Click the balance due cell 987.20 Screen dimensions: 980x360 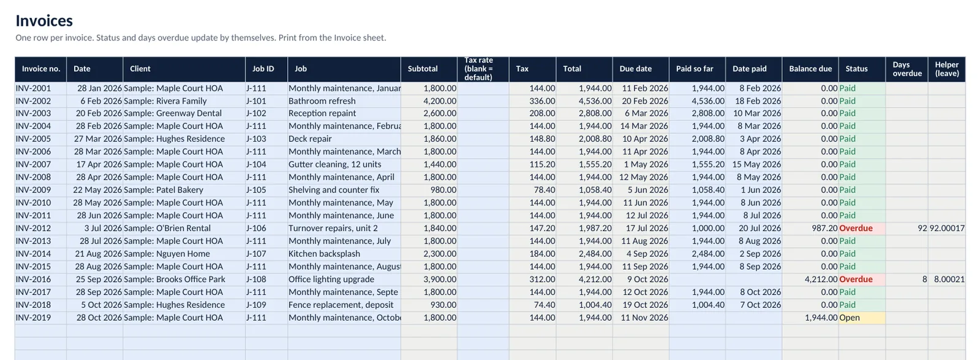(810, 229)
